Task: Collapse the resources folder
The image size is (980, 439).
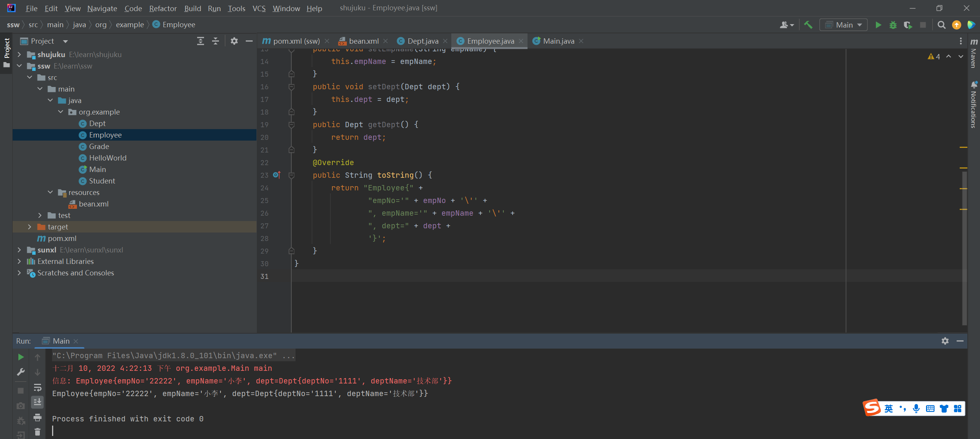Action: tap(50, 192)
